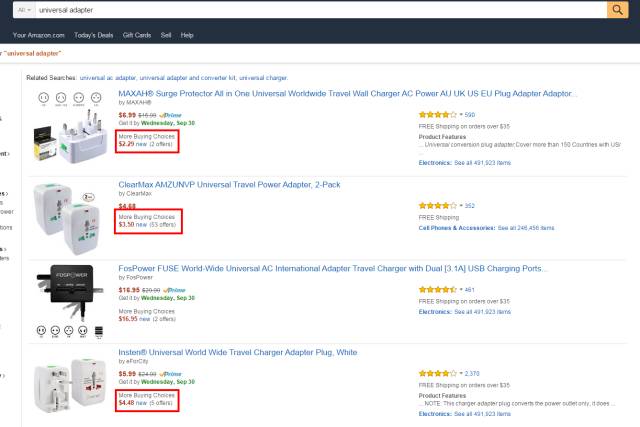
Task: Click the MAXAH star rating
Action: coord(438,115)
